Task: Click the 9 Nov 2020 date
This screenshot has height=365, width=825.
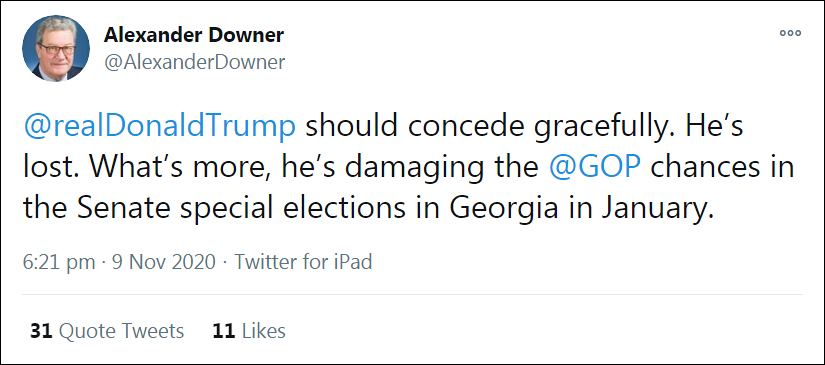Action: [164, 261]
